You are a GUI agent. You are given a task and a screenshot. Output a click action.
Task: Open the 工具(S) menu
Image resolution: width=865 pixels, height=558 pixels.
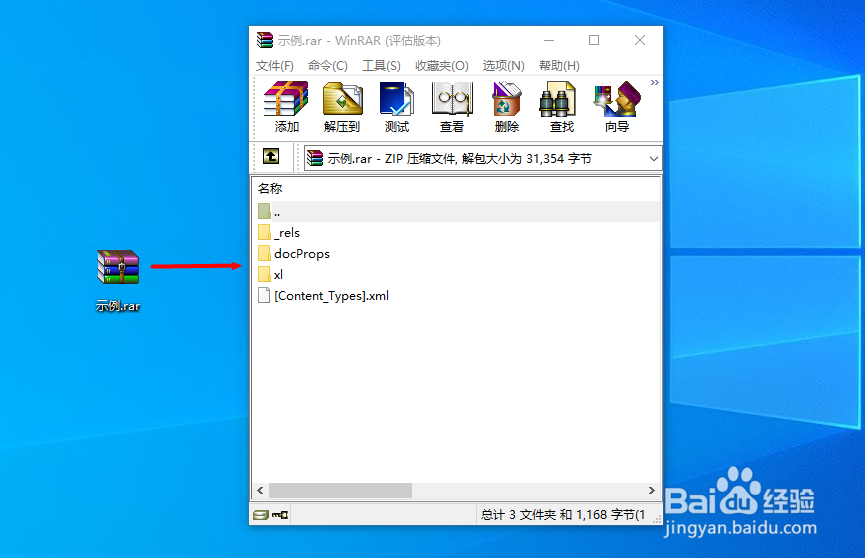pyautogui.click(x=381, y=66)
